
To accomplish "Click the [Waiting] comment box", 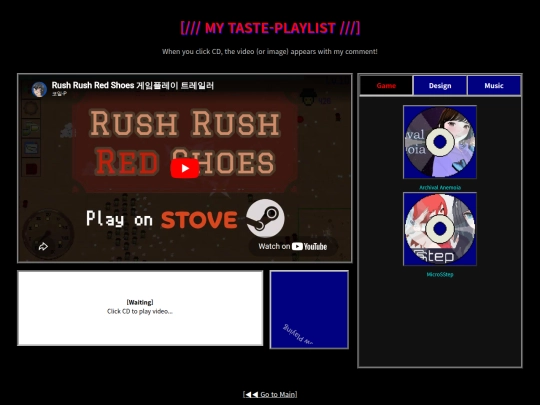I will [140, 308].
